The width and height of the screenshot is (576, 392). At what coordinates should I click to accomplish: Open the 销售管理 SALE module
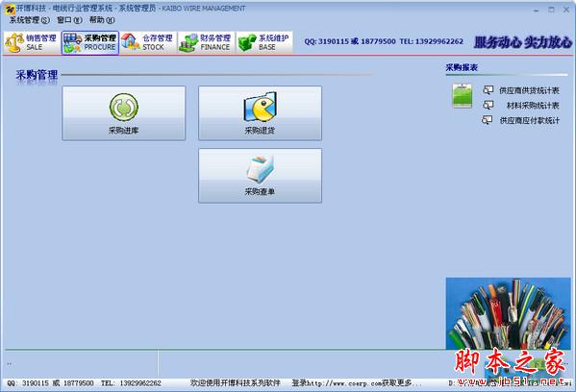click(31, 42)
